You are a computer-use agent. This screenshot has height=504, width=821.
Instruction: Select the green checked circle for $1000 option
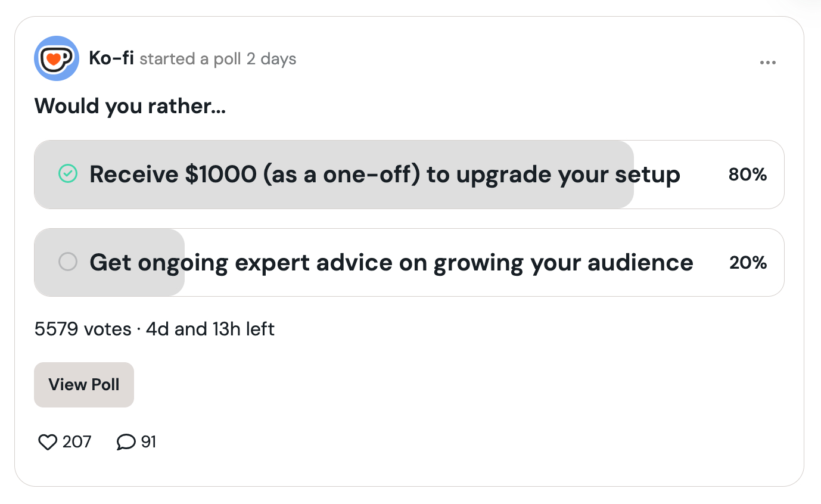click(68, 174)
